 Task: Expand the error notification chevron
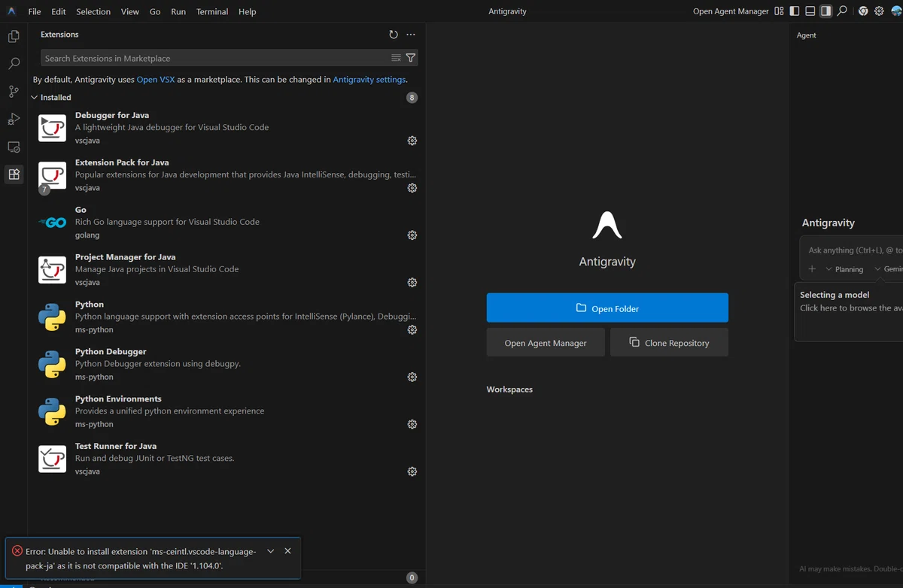click(x=271, y=551)
